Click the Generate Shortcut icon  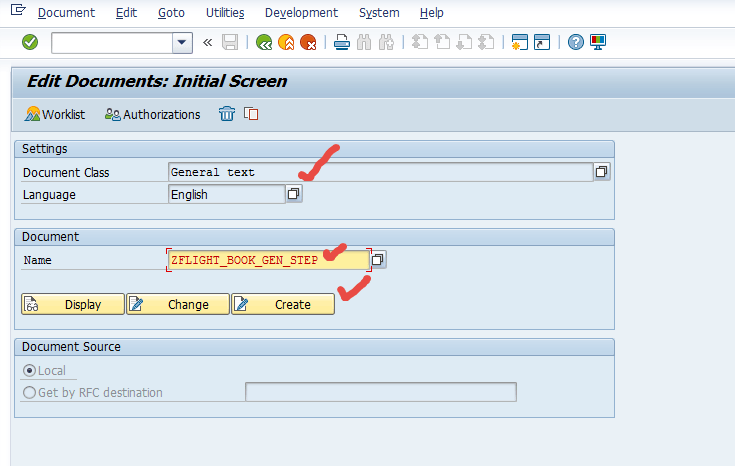542,42
